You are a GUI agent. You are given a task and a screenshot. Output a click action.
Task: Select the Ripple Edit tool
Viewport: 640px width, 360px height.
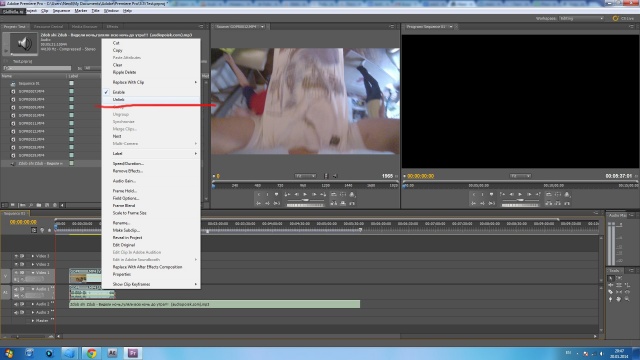611,285
